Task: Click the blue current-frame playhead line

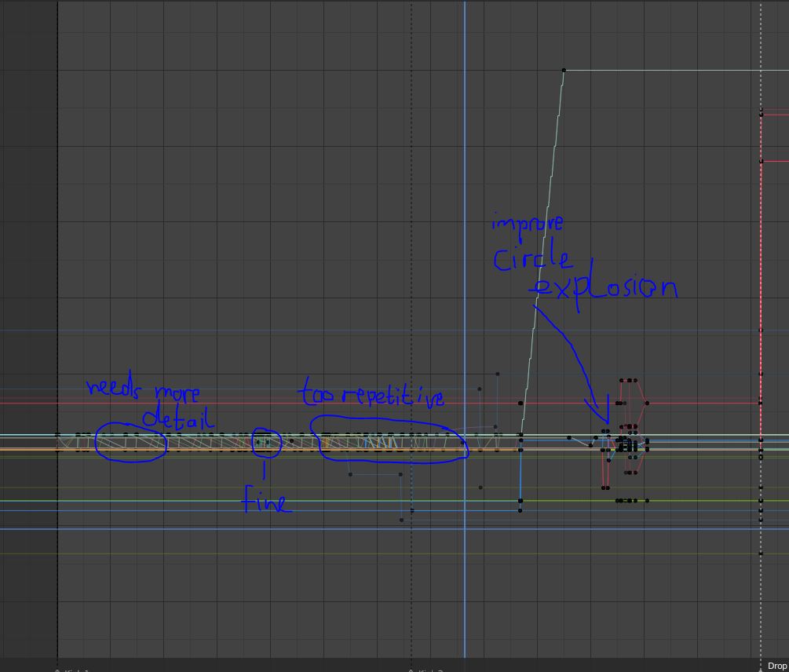Action: (x=465, y=329)
